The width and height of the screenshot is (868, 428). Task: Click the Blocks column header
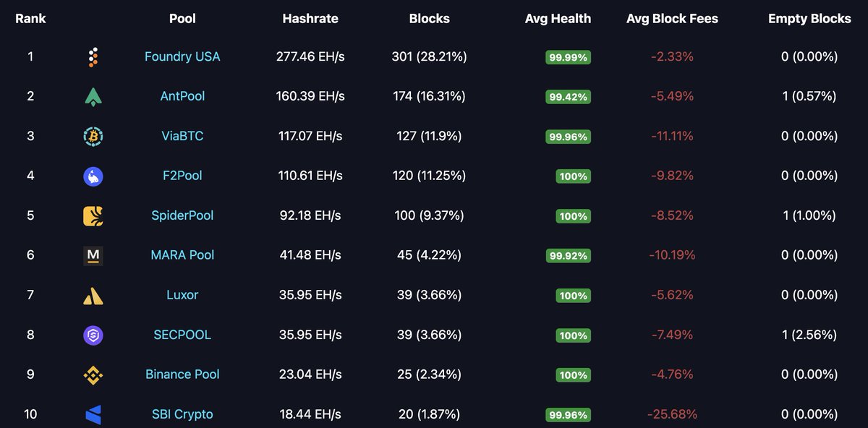(429, 19)
